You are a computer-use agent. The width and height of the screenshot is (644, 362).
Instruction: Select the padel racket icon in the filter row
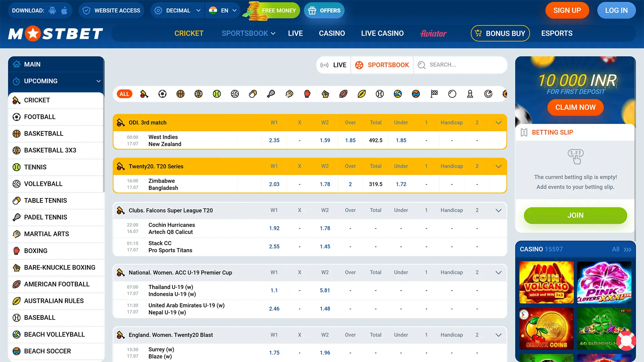(x=271, y=94)
